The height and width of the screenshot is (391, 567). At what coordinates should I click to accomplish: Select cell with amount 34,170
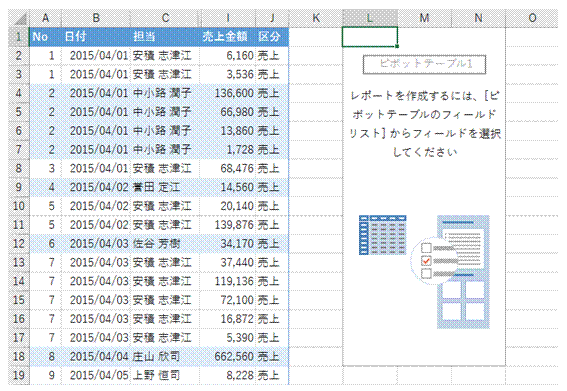pyautogui.click(x=228, y=244)
